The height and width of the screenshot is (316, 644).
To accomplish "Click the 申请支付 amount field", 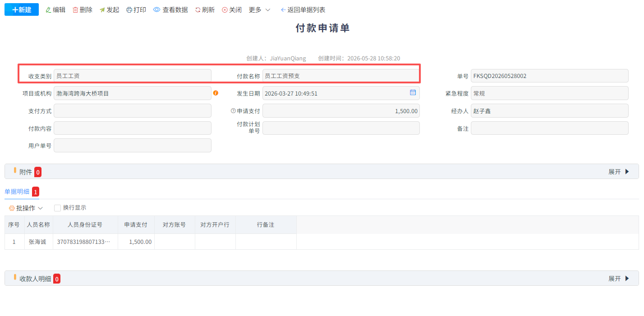I will pyautogui.click(x=341, y=111).
